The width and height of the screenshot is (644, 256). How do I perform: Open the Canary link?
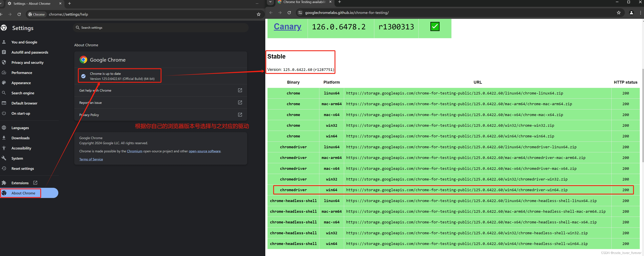pos(287,26)
